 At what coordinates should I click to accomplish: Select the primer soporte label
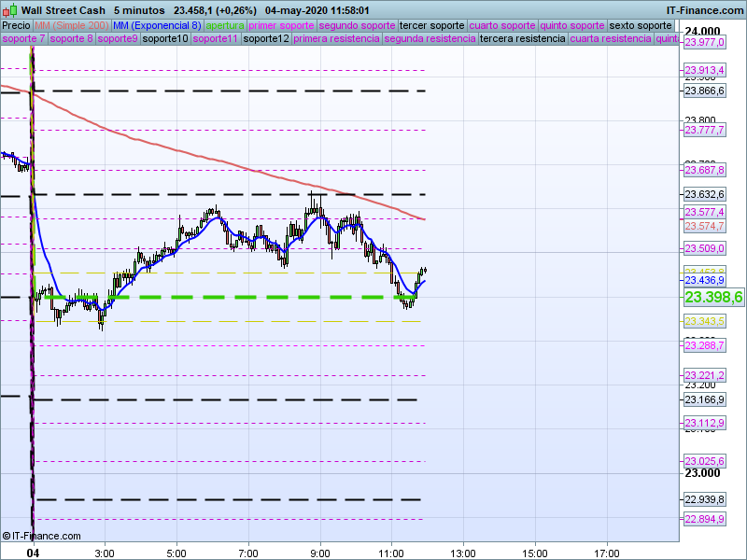[x=282, y=25]
